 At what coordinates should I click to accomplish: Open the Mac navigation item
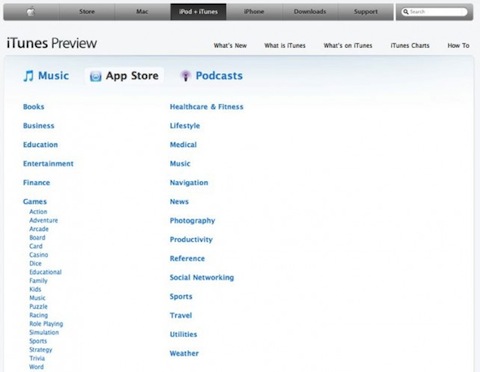tap(142, 12)
